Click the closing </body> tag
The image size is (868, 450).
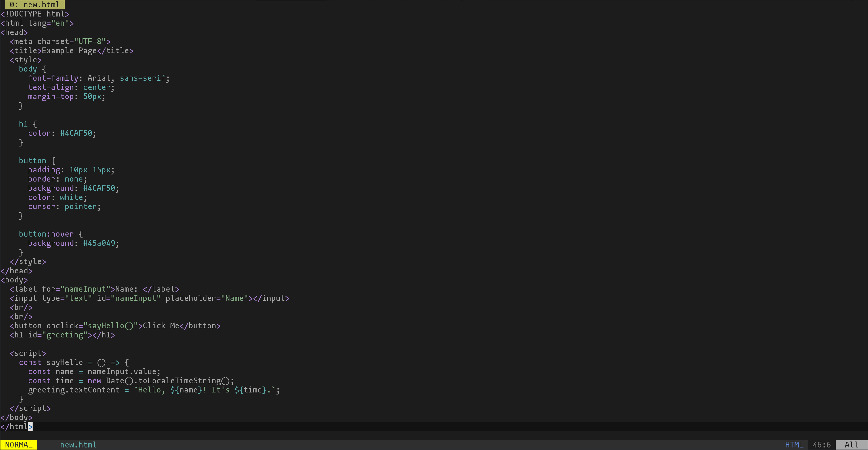pyautogui.click(x=17, y=417)
